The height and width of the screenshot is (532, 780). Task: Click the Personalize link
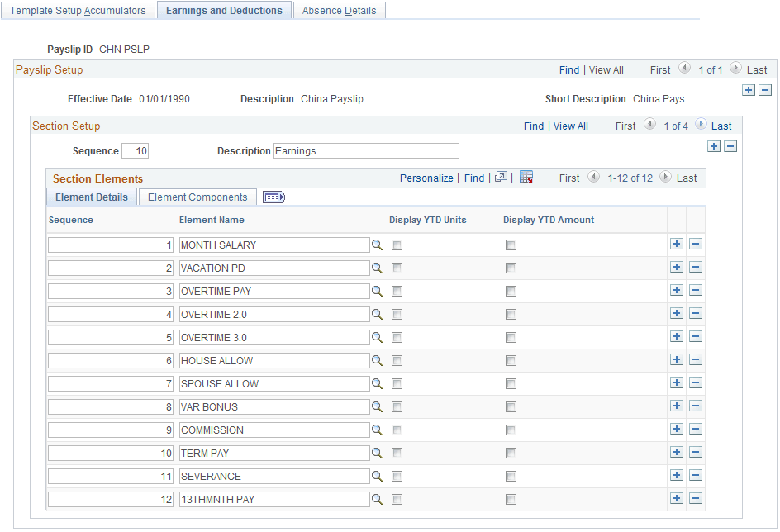[426, 178]
